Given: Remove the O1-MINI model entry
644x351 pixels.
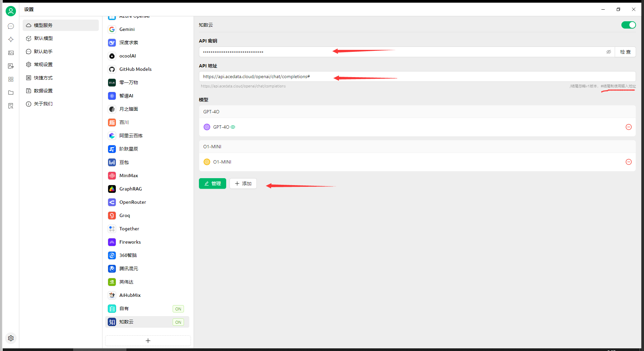Looking at the screenshot, I should (x=628, y=162).
